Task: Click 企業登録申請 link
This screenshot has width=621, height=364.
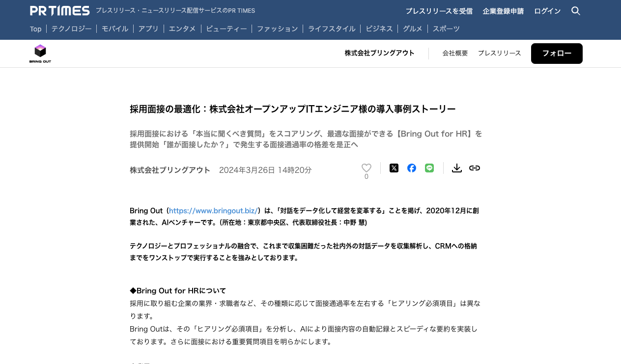Action: pos(504,11)
